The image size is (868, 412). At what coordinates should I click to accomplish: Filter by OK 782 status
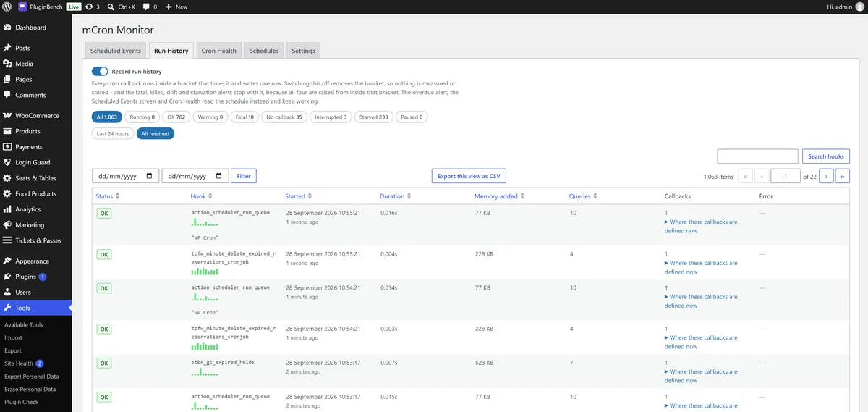pos(176,117)
